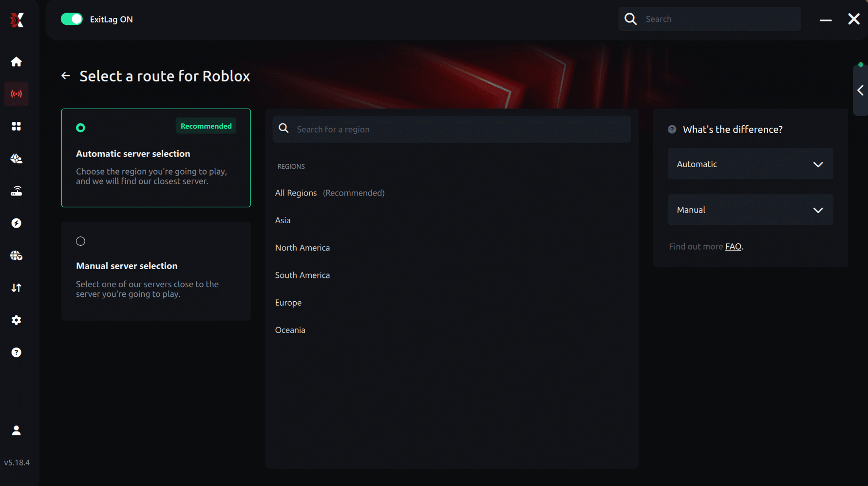Open the up-down arrows traffic icon
This screenshot has height=486, width=868.
[16, 288]
